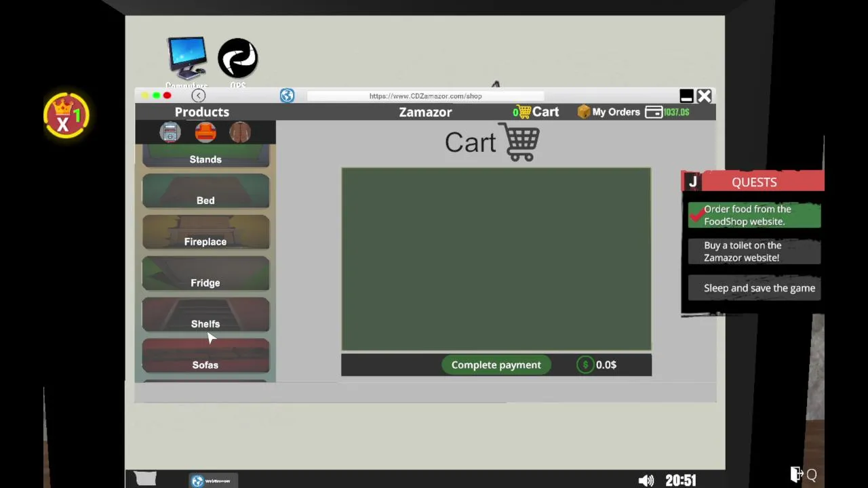Select the washing machine category icon
The width and height of the screenshot is (868, 488).
(x=170, y=132)
